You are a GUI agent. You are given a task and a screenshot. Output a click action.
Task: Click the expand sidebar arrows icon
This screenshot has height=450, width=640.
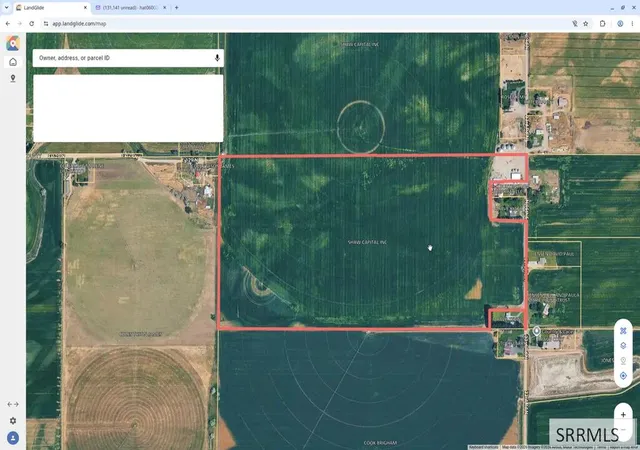coord(13,404)
